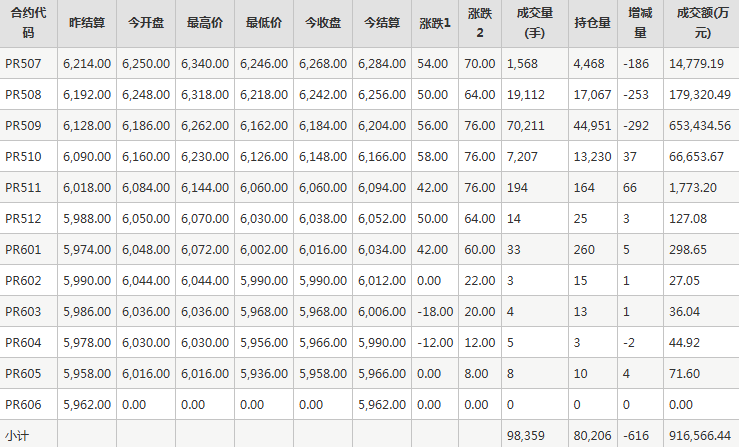Click subtotal change -616
This screenshot has width=739, height=447.
(636, 436)
